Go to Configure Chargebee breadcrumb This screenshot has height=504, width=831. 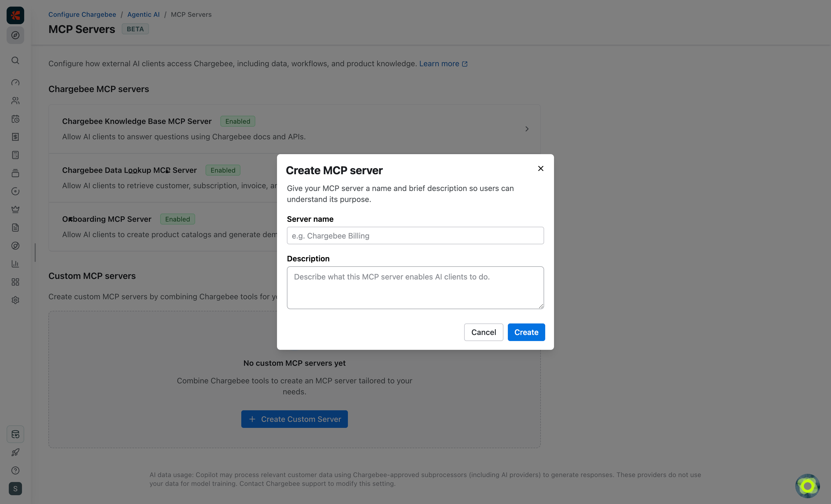[x=82, y=15]
